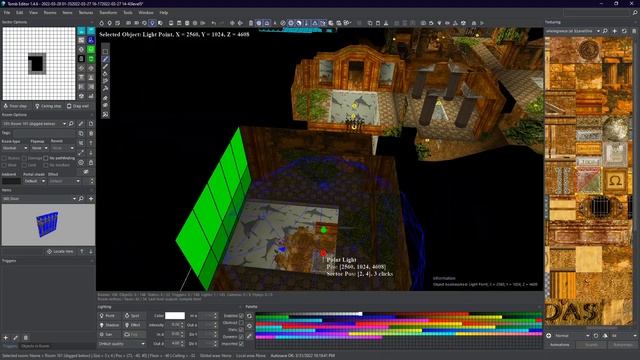The width and height of the screenshot is (640, 360).
Task: Open the Flipmap dropdown
Action: pyautogui.click(x=40, y=148)
